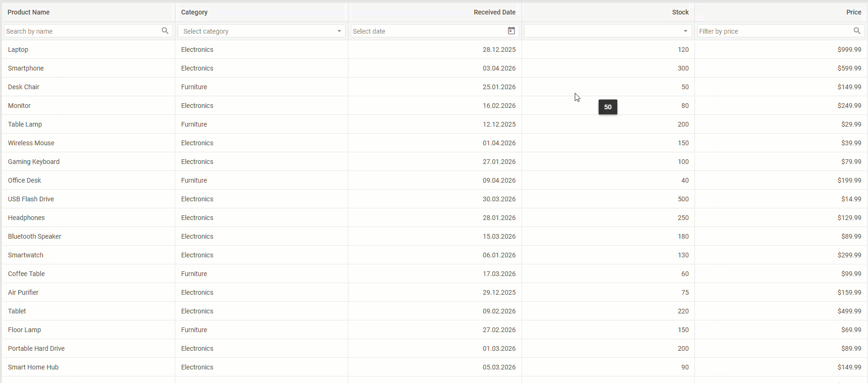
Task: Click the search icon in Product Name filter
Action: coord(165,31)
